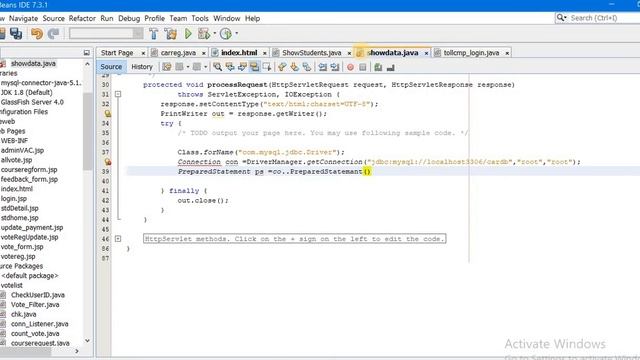Click the Debug Project icon
Screen dimensions: 640x360
203,33
